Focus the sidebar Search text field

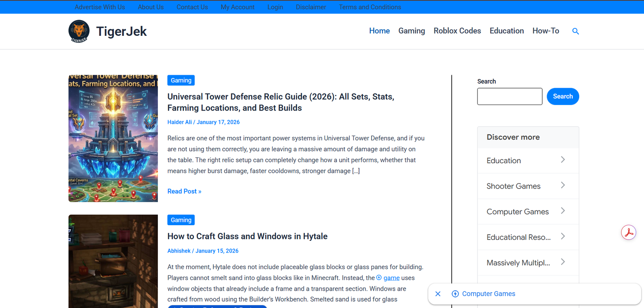pos(510,97)
